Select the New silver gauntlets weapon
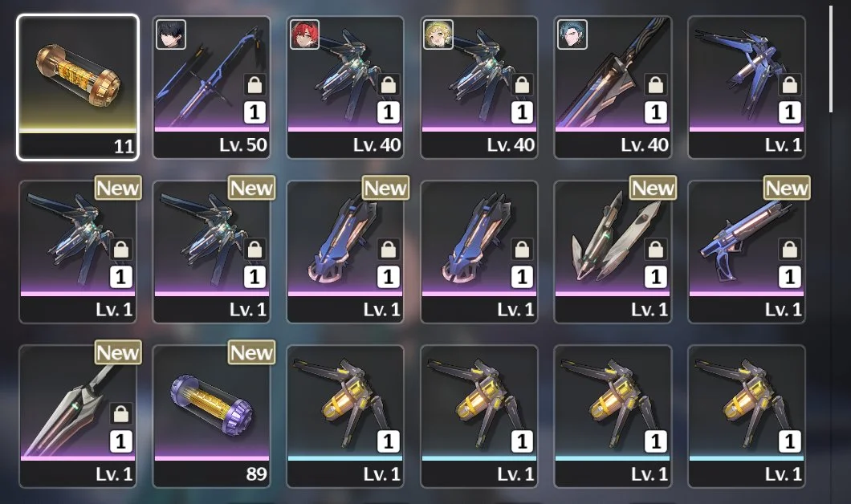Image resolution: width=851 pixels, height=504 pixels. click(613, 252)
